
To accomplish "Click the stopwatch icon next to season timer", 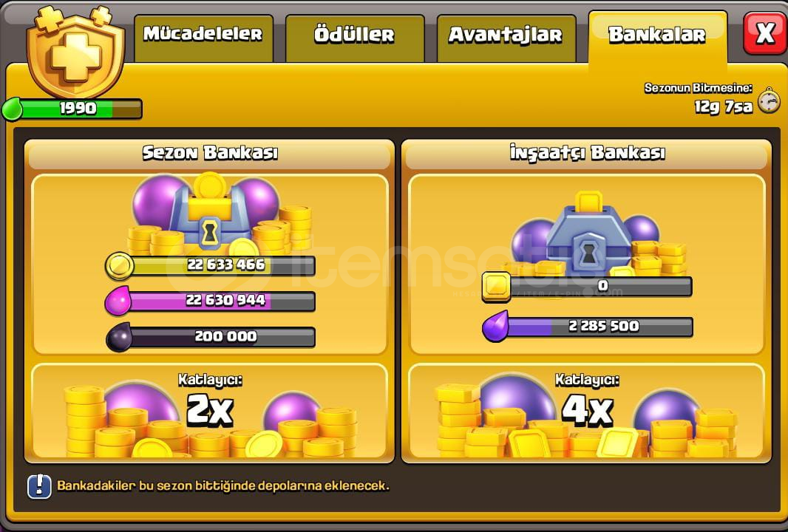I will [769, 100].
